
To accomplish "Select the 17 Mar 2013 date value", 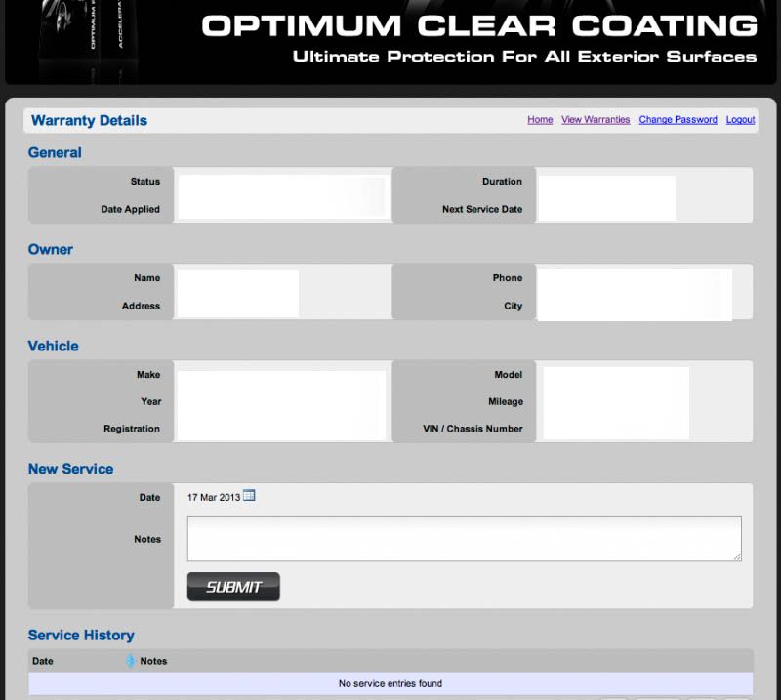I will (214, 497).
